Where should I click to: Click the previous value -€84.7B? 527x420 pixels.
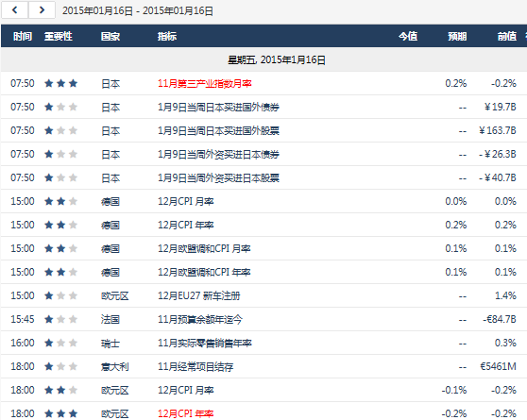[x=500, y=319]
